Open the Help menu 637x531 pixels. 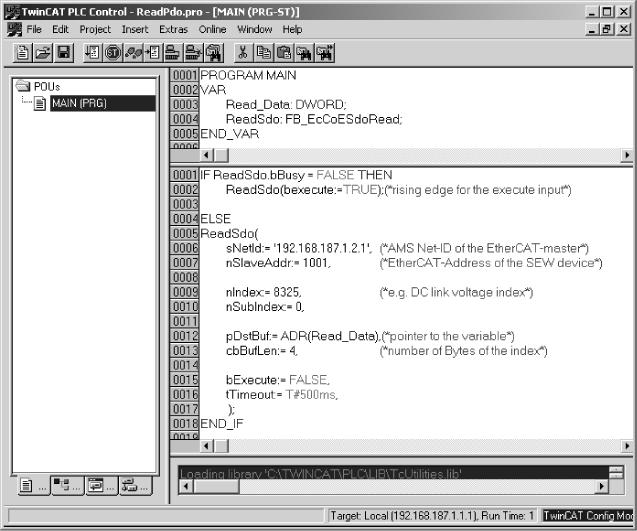point(292,29)
